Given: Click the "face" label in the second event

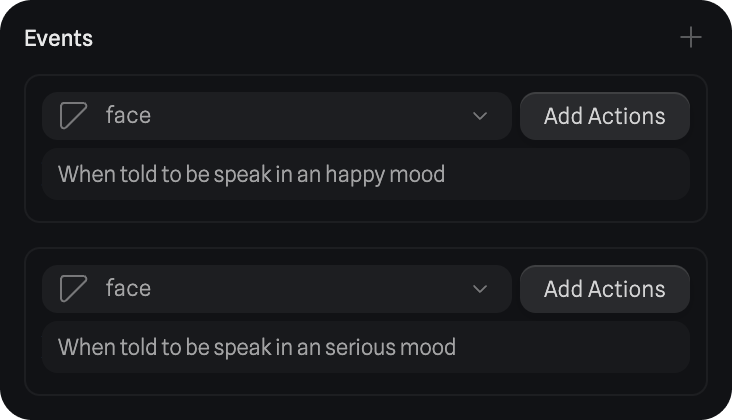Looking at the screenshot, I should pos(128,289).
